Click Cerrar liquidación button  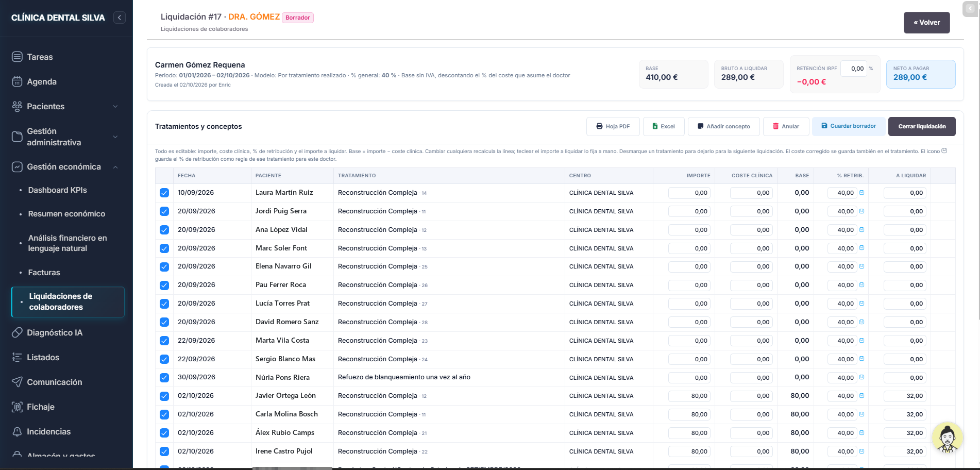(x=922, y=126)
